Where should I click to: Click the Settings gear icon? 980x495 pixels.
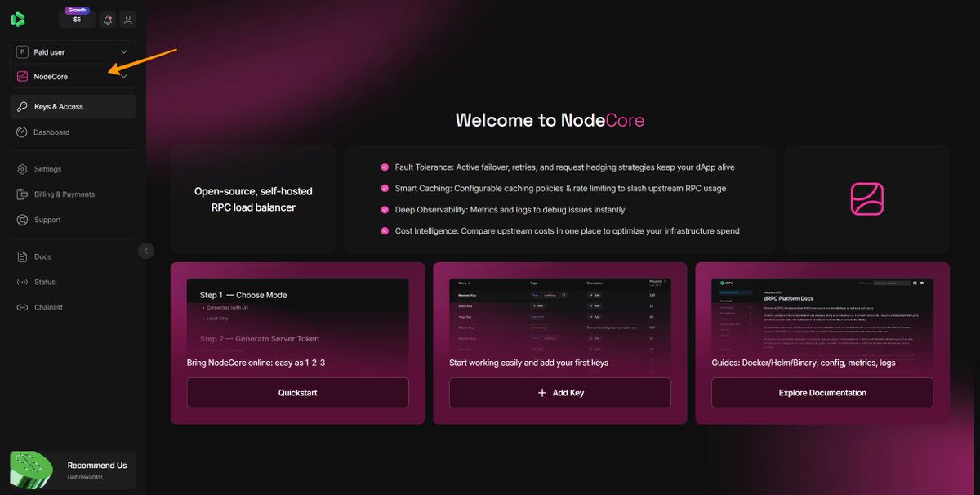[22, 169]
